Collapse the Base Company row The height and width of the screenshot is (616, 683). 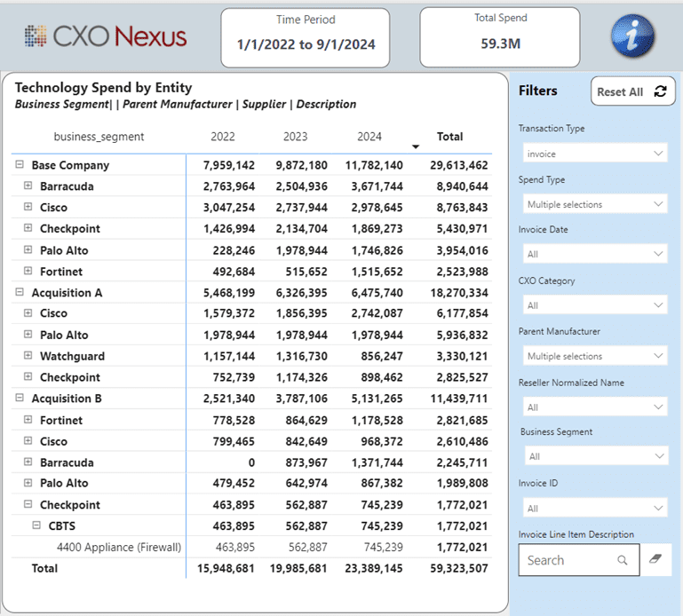point(19,165)
